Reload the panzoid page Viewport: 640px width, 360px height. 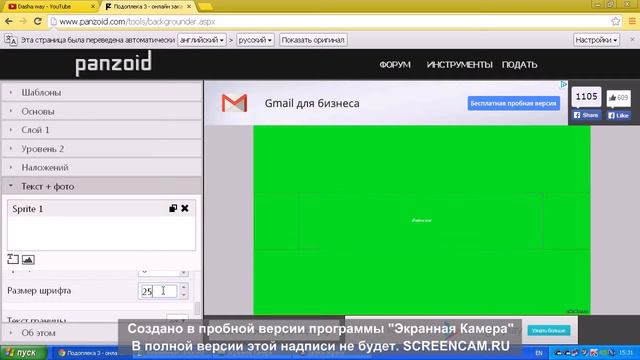pos(38,21)
